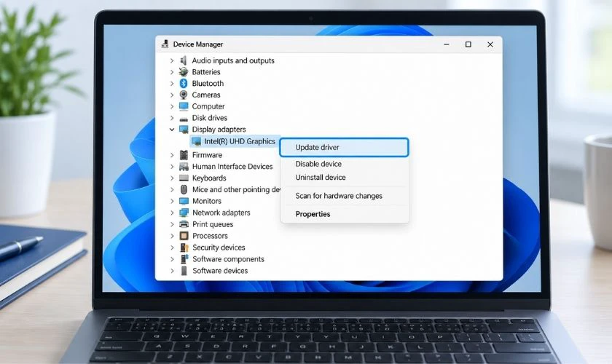Click the Keyboards icon
This screenshot has width=612, height=364.
pos(184,178)
